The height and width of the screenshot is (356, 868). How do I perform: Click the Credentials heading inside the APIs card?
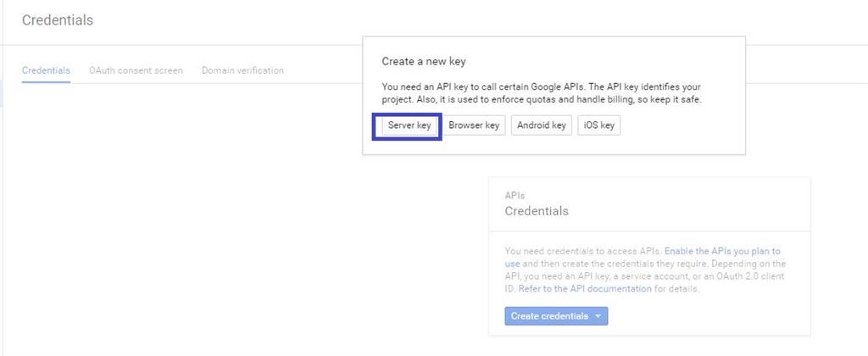(537, 211)
